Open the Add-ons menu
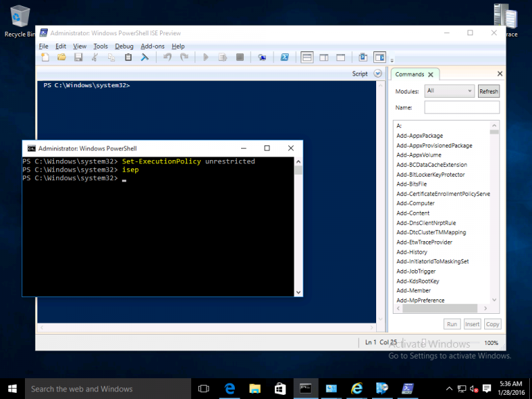Viewport: 532px width, 399px height. coord(152,46)
